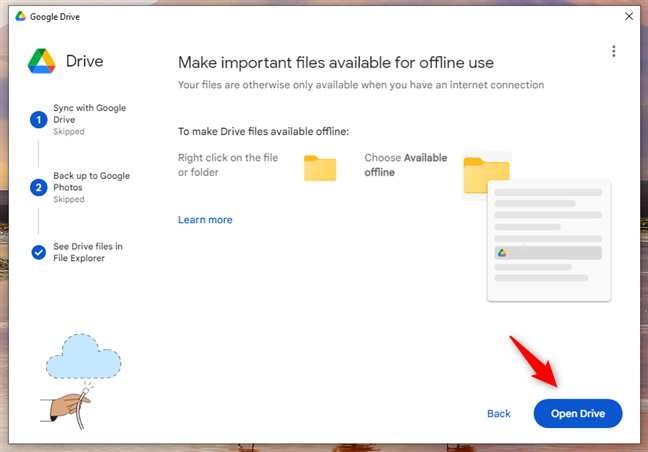Click the Drive icon in the illustrated menu
The height and width of the screenshot is (452, 648).
pyautogui.click(x=502, y=252)
